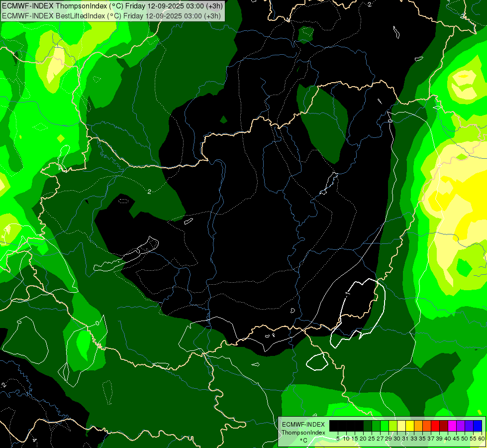
Task: Select the pale yellow 30–31 legend swatch
Action: [x=401, y=426]
